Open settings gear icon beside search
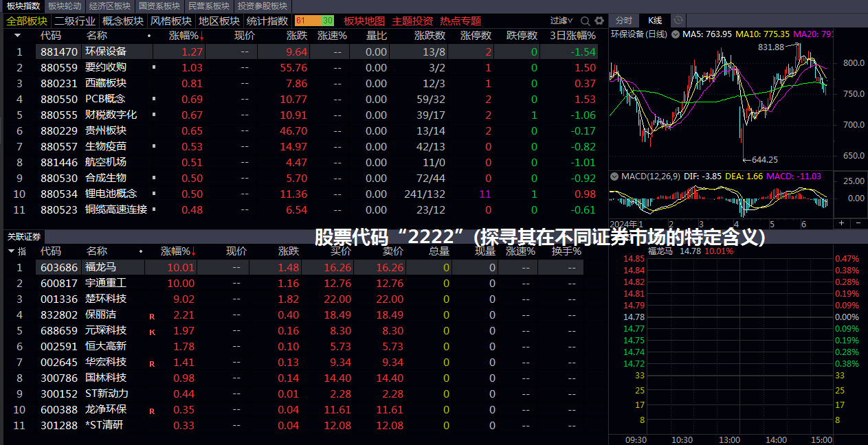Image resolution: width=868 pixels, height=445 pixels. coord(599,21)
